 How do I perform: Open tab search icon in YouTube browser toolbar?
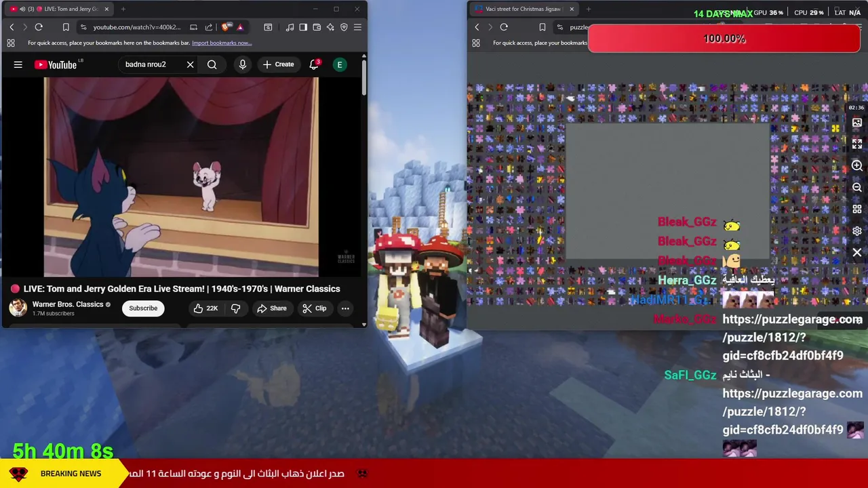coord(268,27)
